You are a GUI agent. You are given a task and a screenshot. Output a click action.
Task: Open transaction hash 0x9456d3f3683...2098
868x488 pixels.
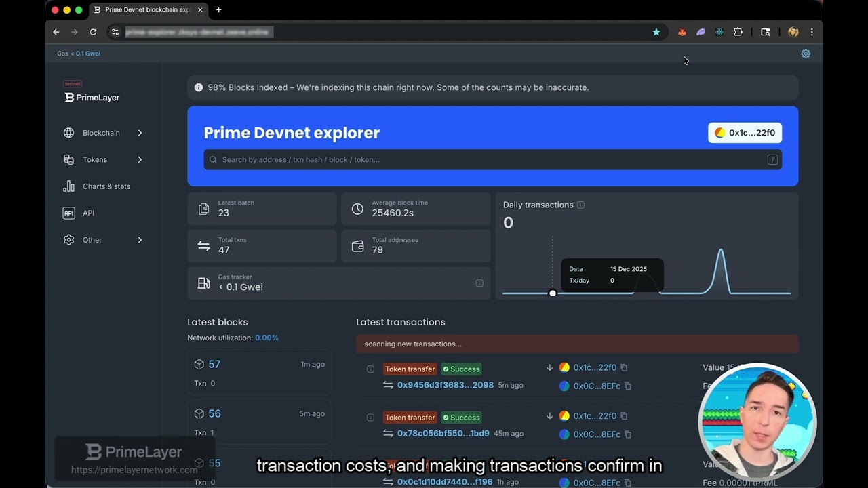click(446, 385)
